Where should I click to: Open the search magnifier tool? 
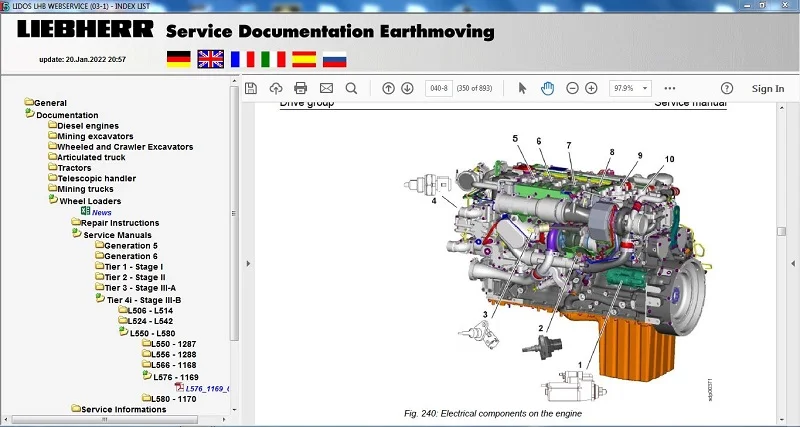[351, 88]
